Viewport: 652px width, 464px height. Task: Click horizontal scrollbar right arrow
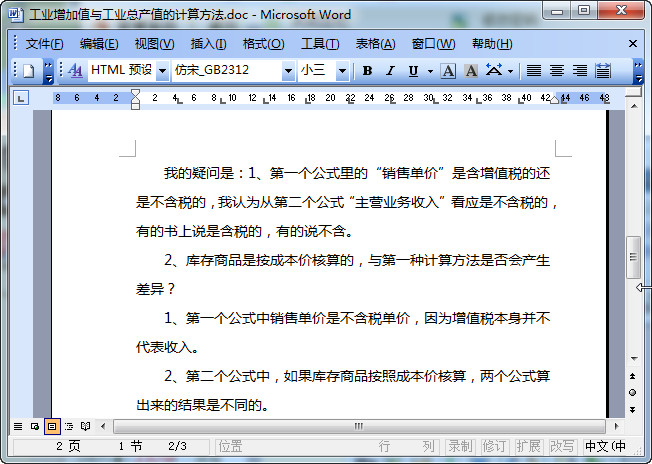pyautogui.click(x=616, y=426)
